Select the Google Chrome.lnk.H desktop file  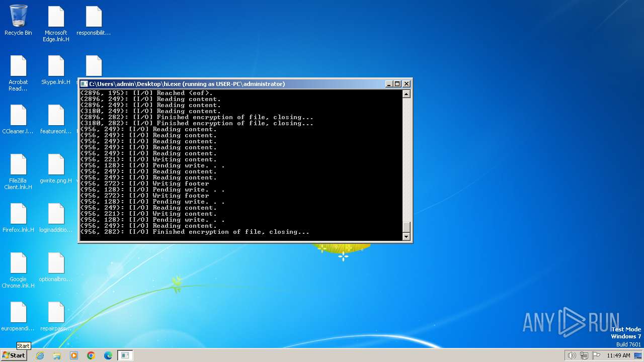pos(18,270)
